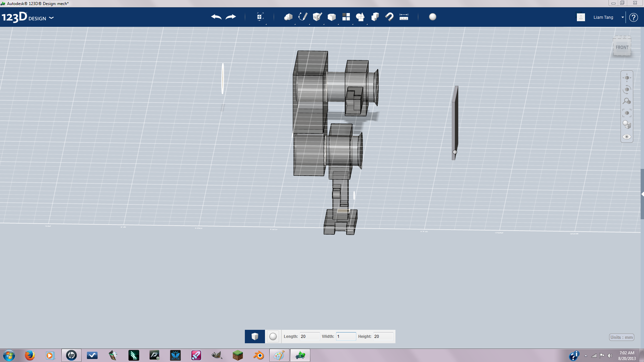Toggle materials and outlines display mode
644x362 pixels.
pos(627,125)
